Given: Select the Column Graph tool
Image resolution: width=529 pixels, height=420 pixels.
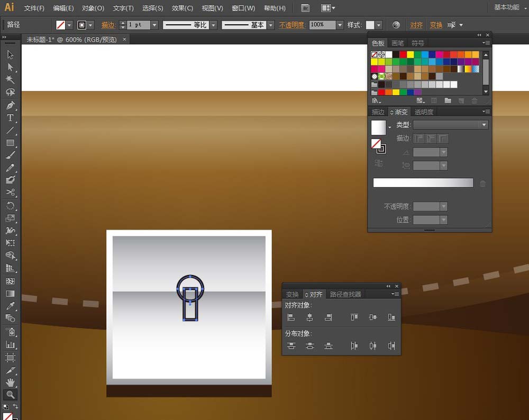Looking at the screenshot, I should [10, 345].
